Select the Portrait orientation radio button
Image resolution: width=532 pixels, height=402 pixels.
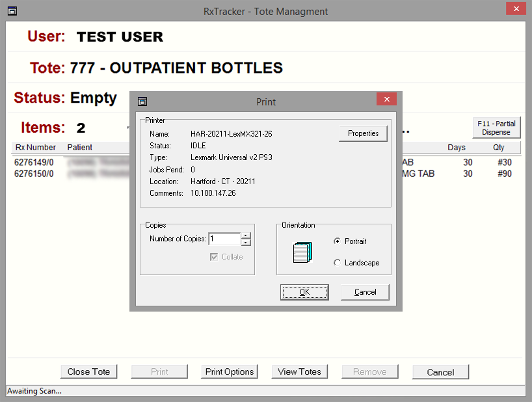(337, 241)
